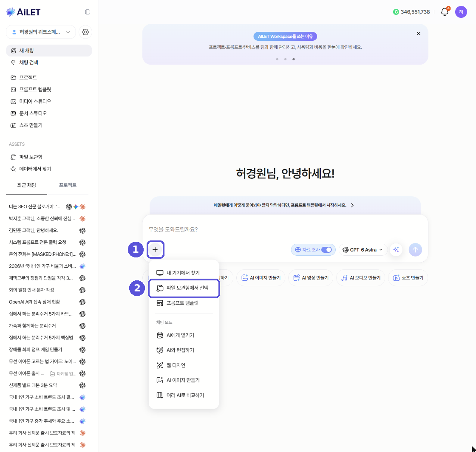
Task: Open chat 무선 이어폰 고르는 법 가이드
Action: click(47, 362)
